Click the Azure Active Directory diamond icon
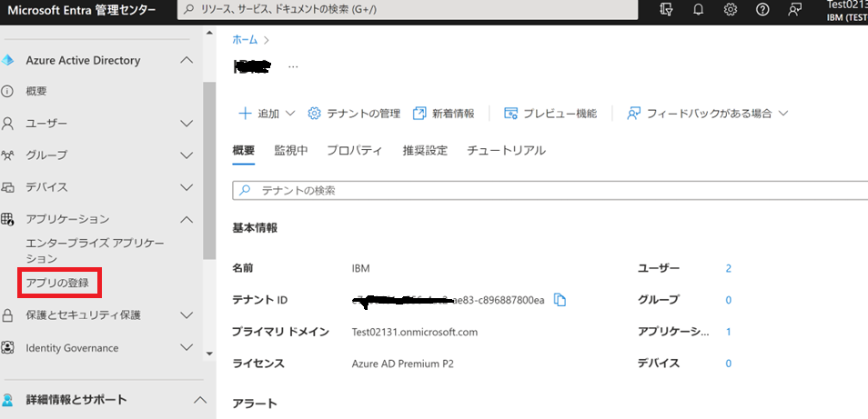 pyautogui.click(x=8, y=60)
